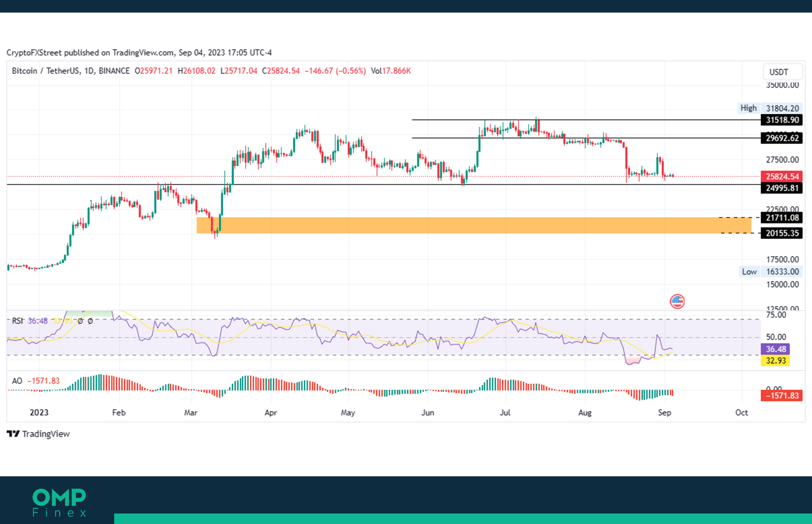Click the Oct label on time axis
This screenshot has width=812, height=524.
tap(741, 412)
